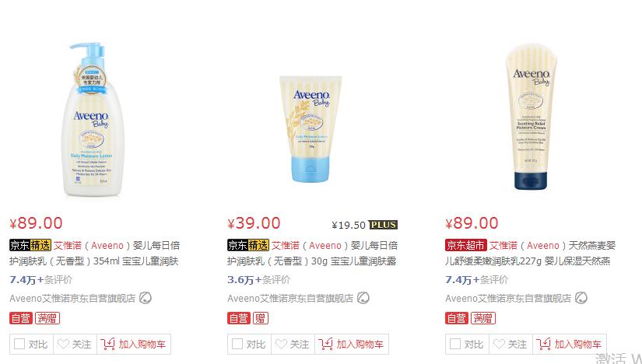Screen dimensions: 642x364
Task: Check the 对比 box for the 227g cream
Action: click(455, 344)
